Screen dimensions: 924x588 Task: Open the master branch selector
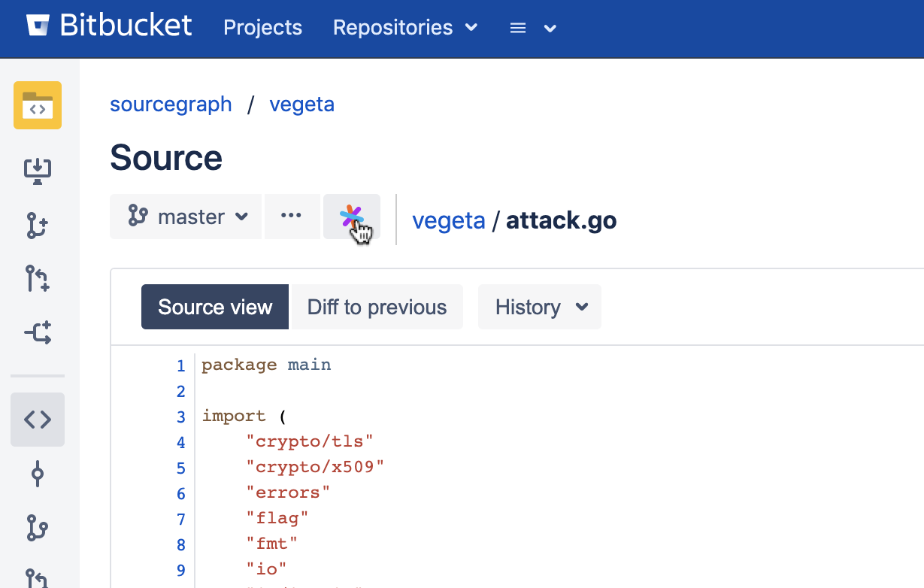coord(186,217)
